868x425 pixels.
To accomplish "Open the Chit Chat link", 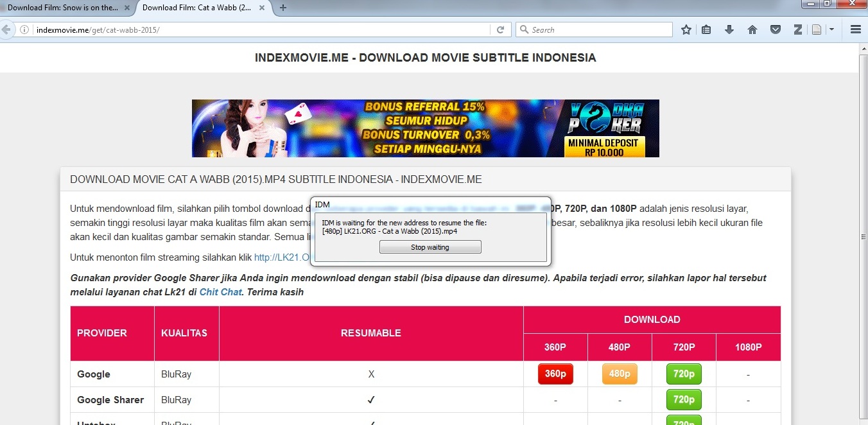I will pyautogui.click(x=220, y=292).
